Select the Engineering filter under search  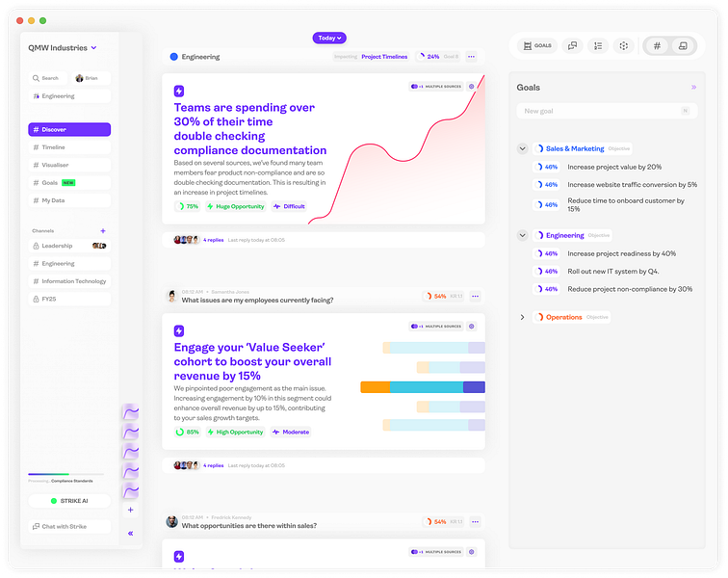tap(69, 96)
